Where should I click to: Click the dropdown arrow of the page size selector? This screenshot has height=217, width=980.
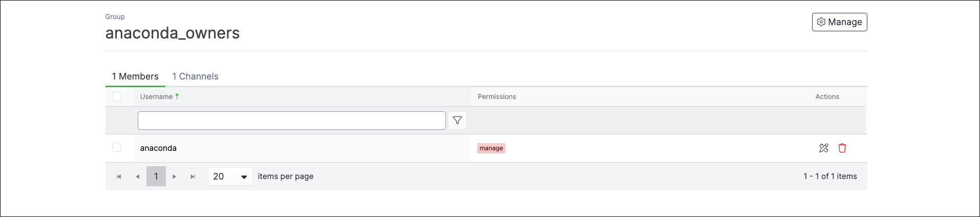coord(244,177)
